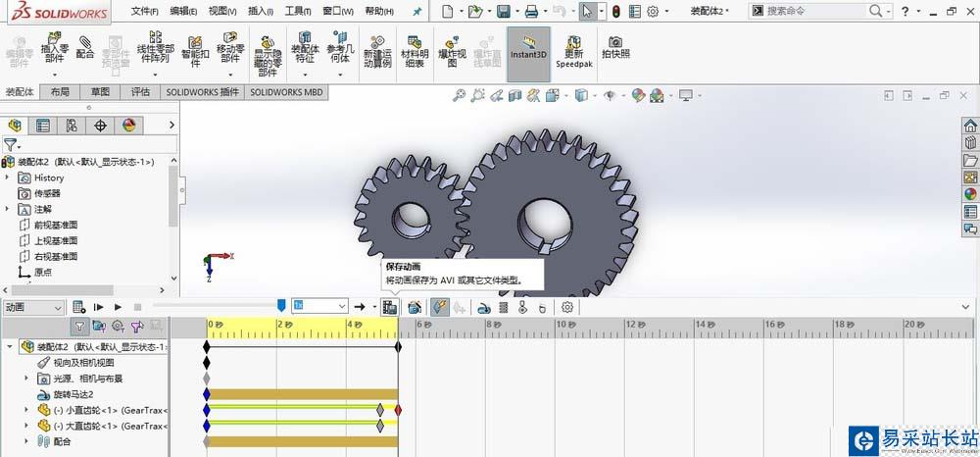Click the Section View icon in the view toolbar

[x=515, y=96]
